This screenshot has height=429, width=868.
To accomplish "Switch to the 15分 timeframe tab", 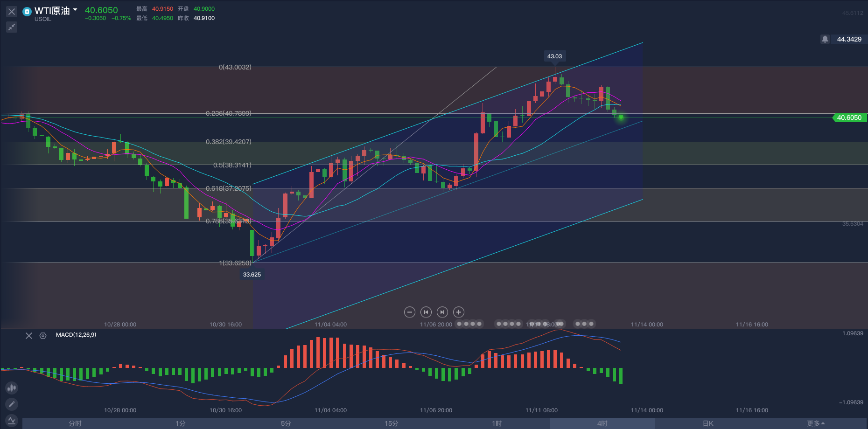I will coord(392,423).
